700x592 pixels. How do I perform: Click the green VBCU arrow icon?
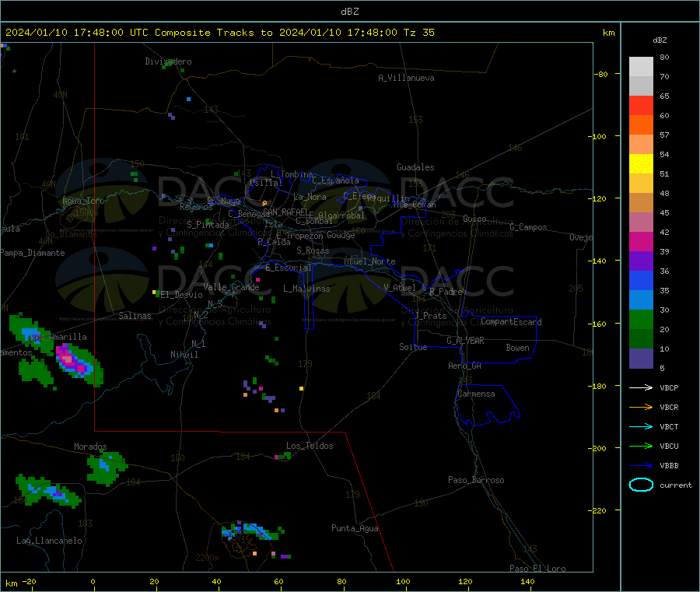point(641,446)
